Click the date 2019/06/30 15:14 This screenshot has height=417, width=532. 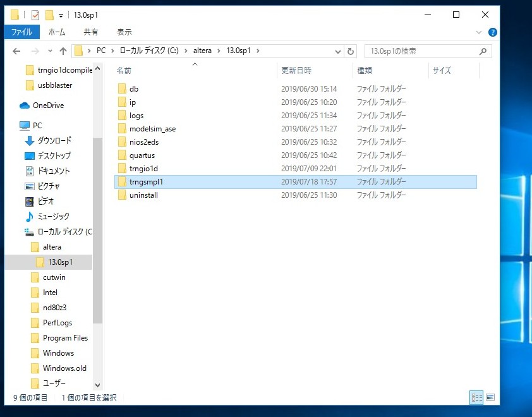(309, 89)
